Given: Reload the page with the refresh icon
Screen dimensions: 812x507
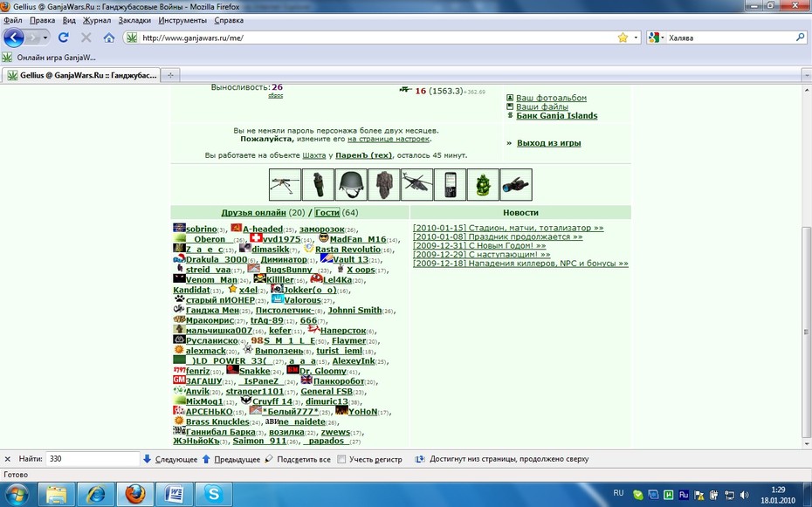Looking at the screenshot, I should pyautogui.click(x=63, y=38).
